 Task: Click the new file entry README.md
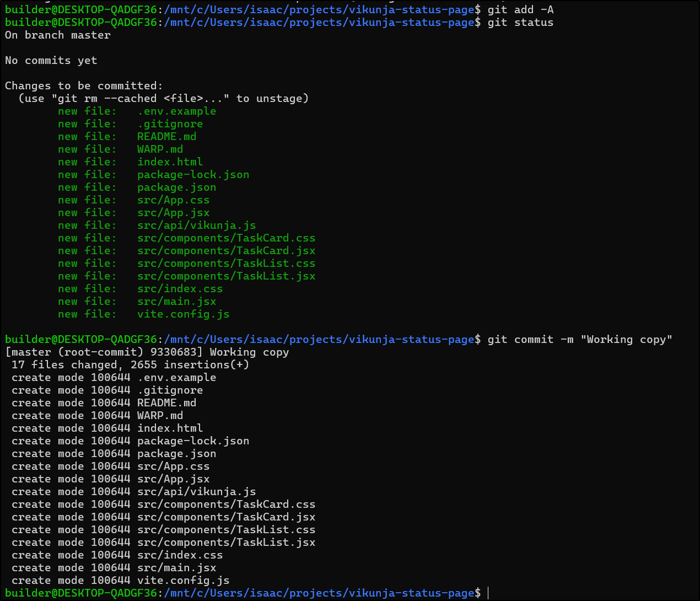click(166, 136)
